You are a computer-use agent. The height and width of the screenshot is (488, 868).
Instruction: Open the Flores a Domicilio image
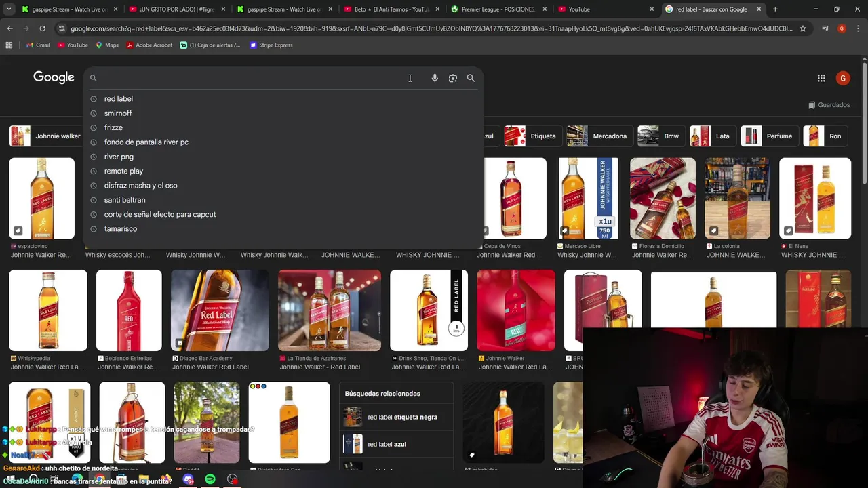point(663,199)
